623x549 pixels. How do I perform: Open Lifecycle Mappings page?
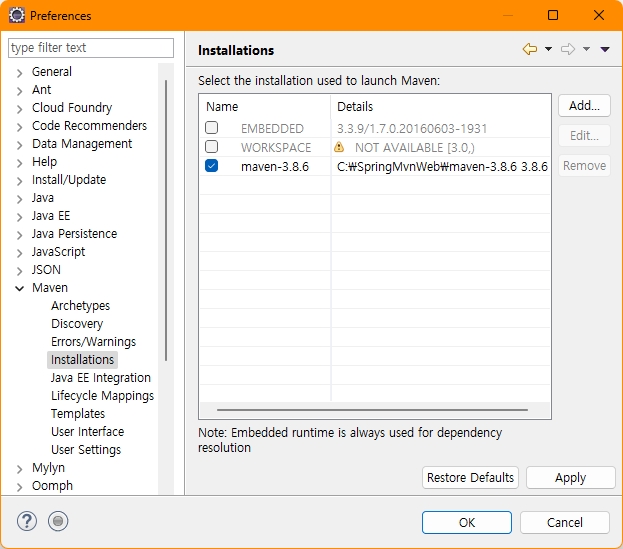[x=102, y=396]
